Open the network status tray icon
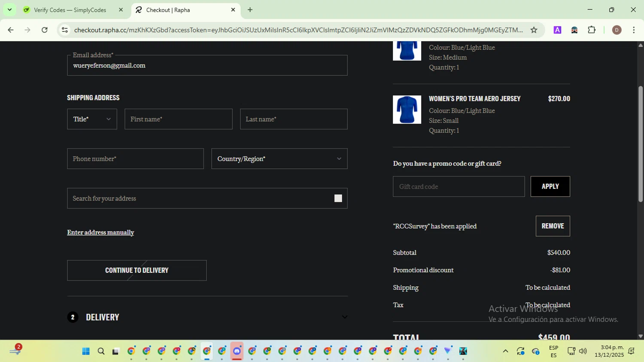This screenshot has width=644, height=362. (571, 351)
